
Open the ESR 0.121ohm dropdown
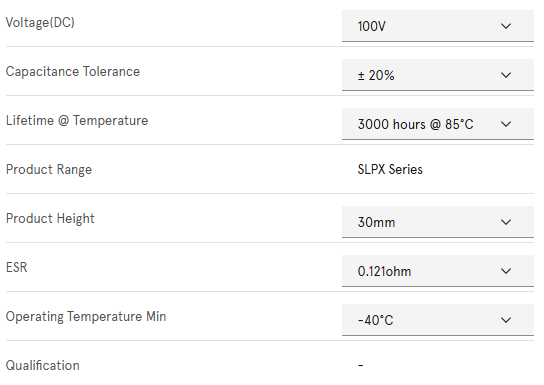tap(437, 271)
